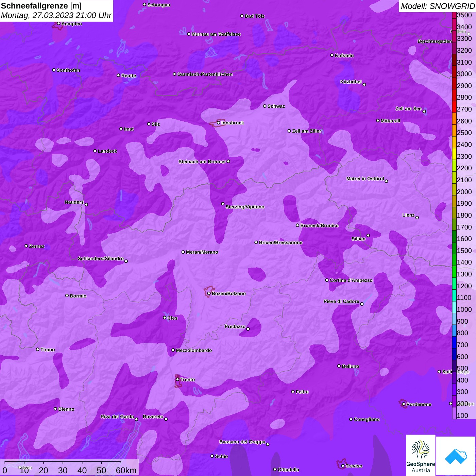
Task: Click the 60km scale bar label
Action: click(x=126, y=471)
